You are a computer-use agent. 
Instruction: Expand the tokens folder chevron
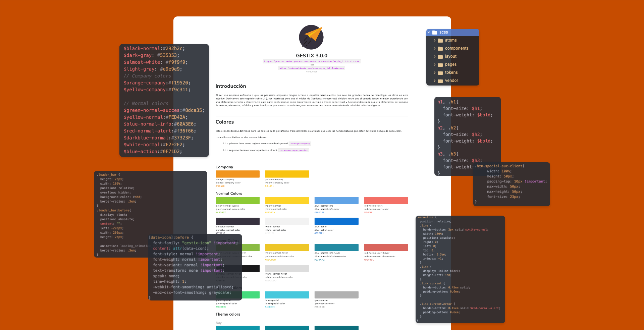click(435, 73)
